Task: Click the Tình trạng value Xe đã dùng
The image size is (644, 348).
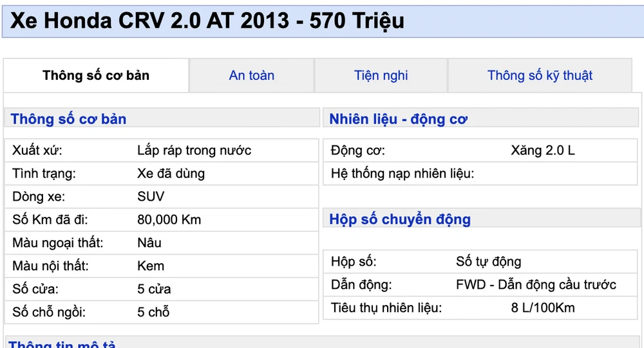Action: point(171,174)
